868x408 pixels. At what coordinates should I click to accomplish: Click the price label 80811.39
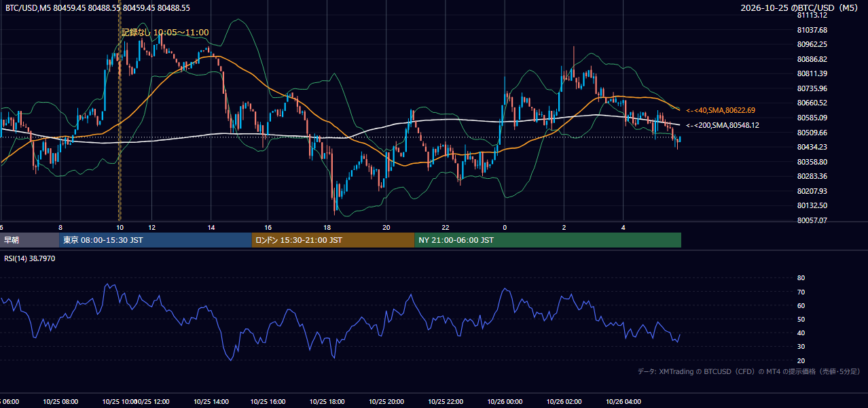click(x=812, y=73)
